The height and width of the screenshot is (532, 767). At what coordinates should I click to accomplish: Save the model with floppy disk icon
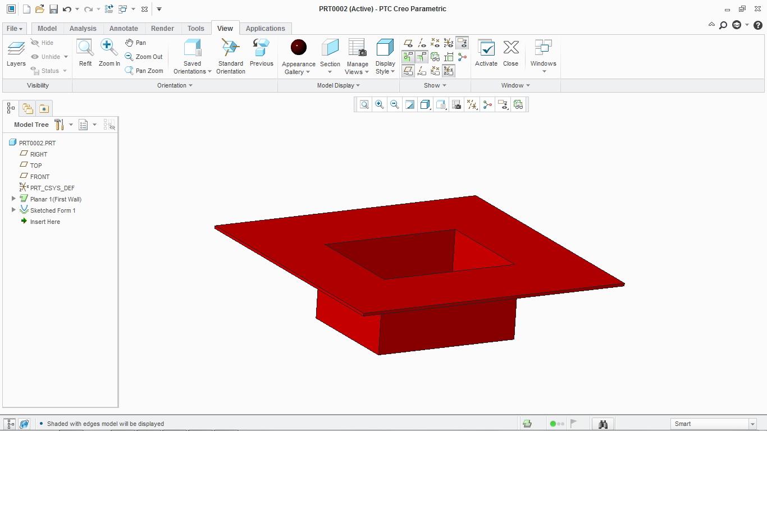click(x=53, y=9)
